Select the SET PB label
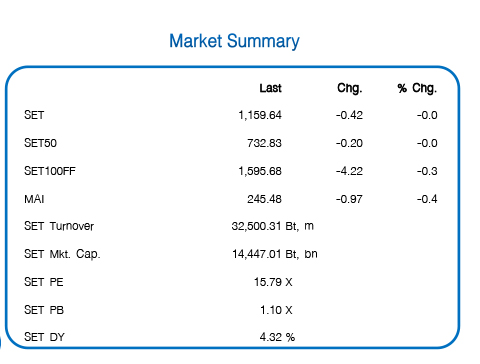This screenshot has width=480, height=364. [x=44, y=310]
